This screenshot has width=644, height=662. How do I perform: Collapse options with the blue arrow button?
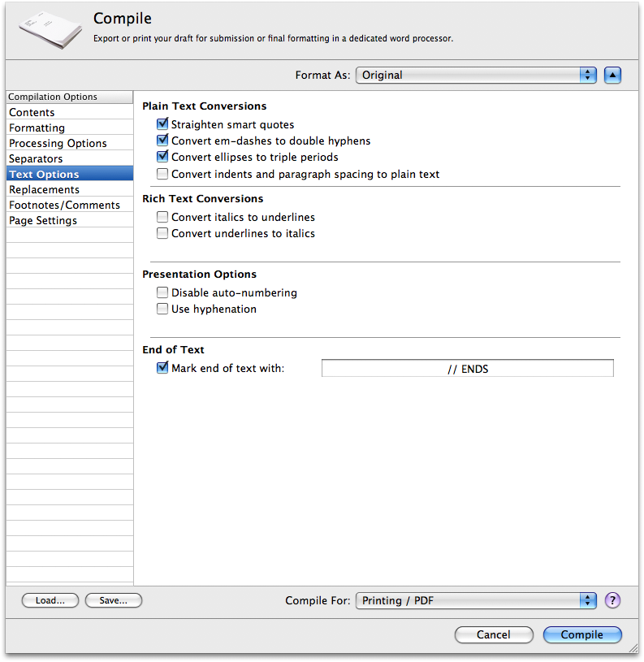click(612, 76)
